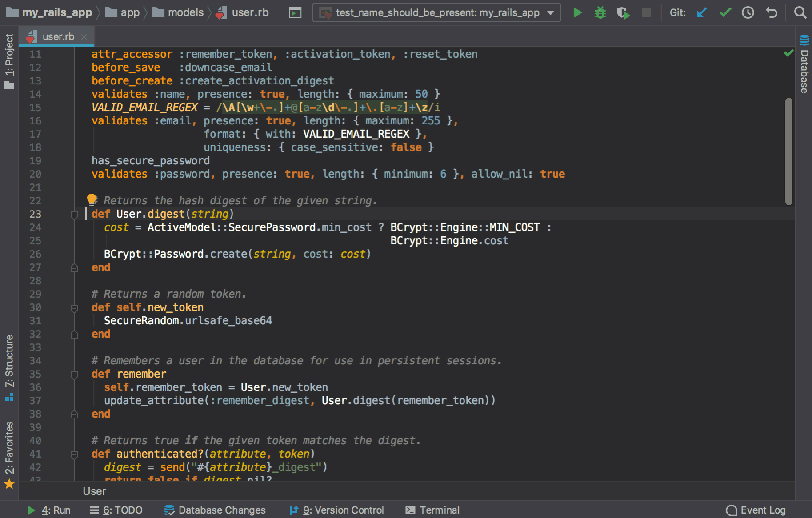Open Search Everywhere magnifier

(800, 12)
